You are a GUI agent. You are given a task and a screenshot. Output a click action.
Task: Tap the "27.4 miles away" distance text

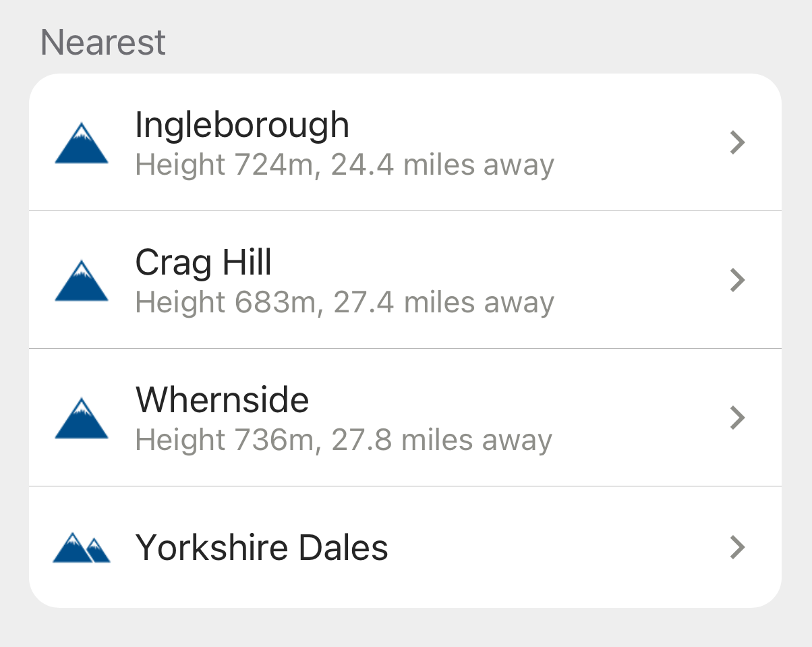click(x=444, y=303)
